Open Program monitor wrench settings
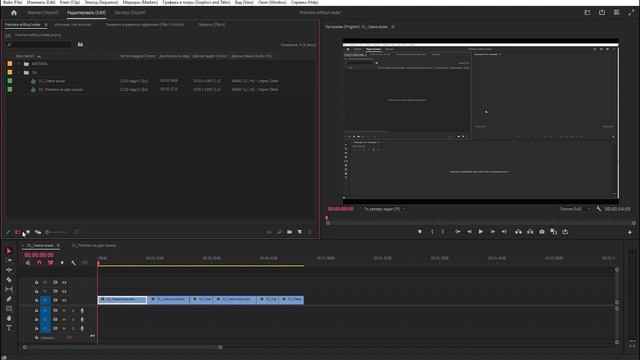This screenshot has height=360, width=640. [599, 209]
